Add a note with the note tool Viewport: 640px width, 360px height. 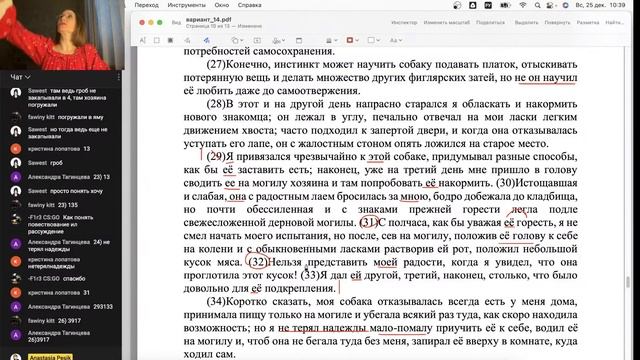tap(299, 40)
